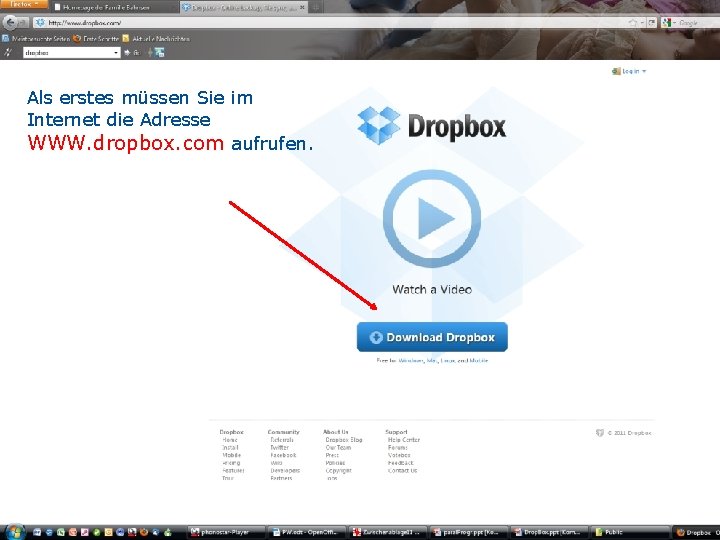Viewport: 720px width, 540px height.
Task: Click the bookmark star in address bar
Action: pyautogui.click(x=633, y=22)
